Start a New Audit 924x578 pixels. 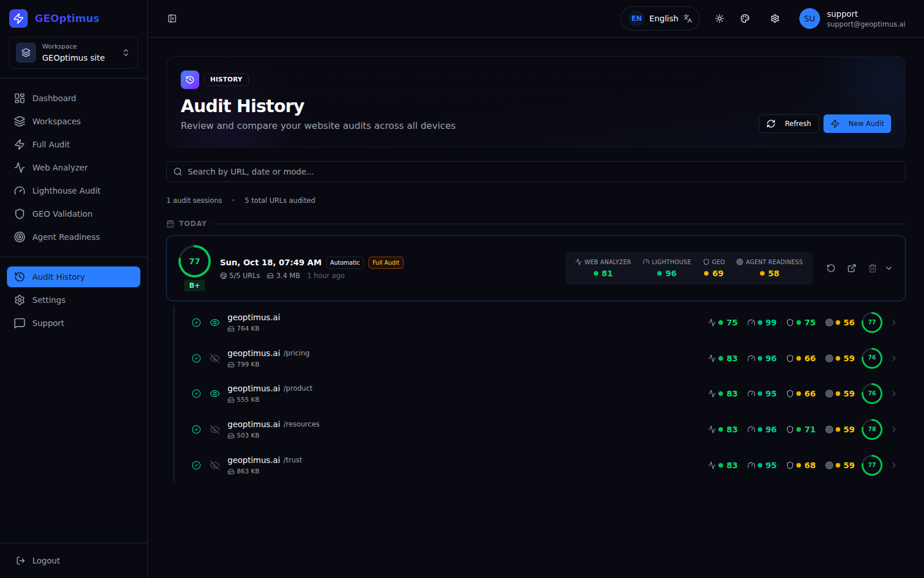857,124
